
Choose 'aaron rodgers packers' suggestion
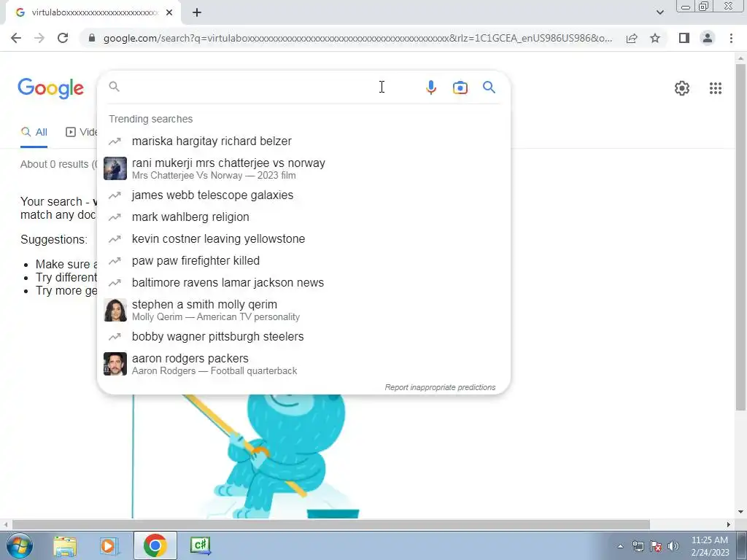pos(303,364)
